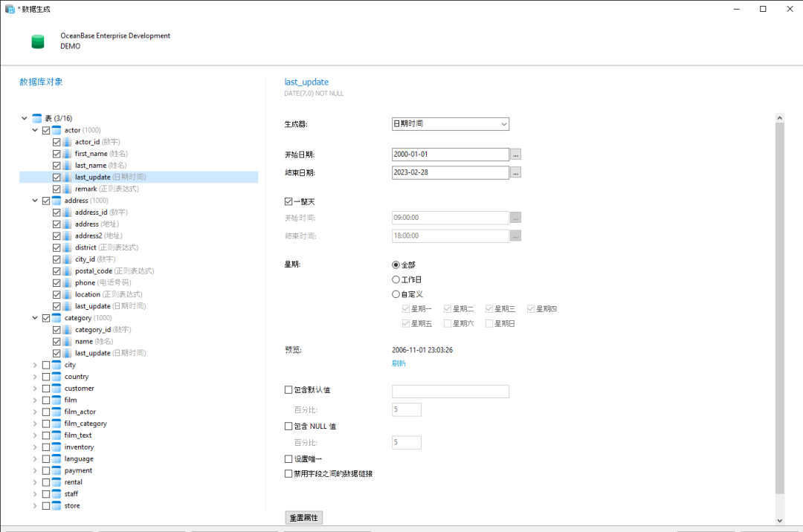This screenshot has height=532, width=803.
Task: Click the column icon beside remark
Action: coord(67,189)
